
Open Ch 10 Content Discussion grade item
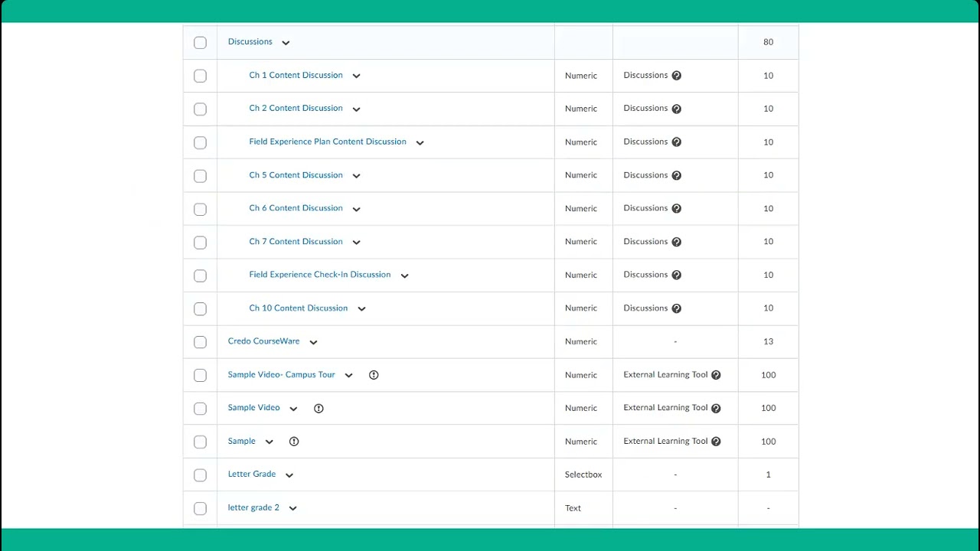[x=299, y=308]
